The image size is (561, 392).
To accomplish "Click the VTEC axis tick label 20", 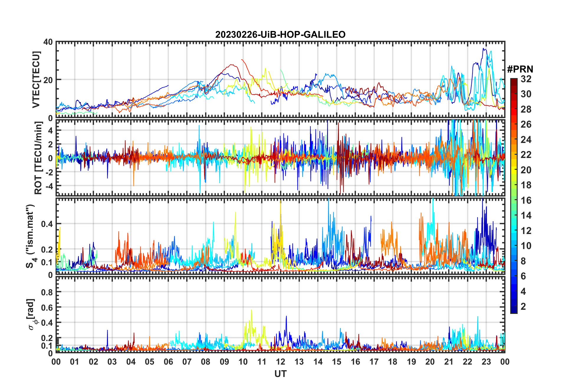I will (x=48, y=80).
